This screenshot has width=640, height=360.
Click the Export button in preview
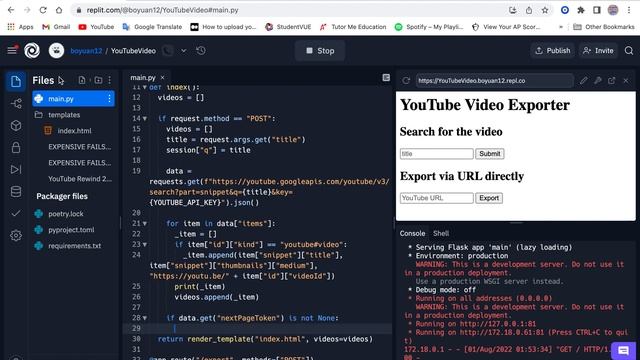pyautogui.click(x=489, y=198)
